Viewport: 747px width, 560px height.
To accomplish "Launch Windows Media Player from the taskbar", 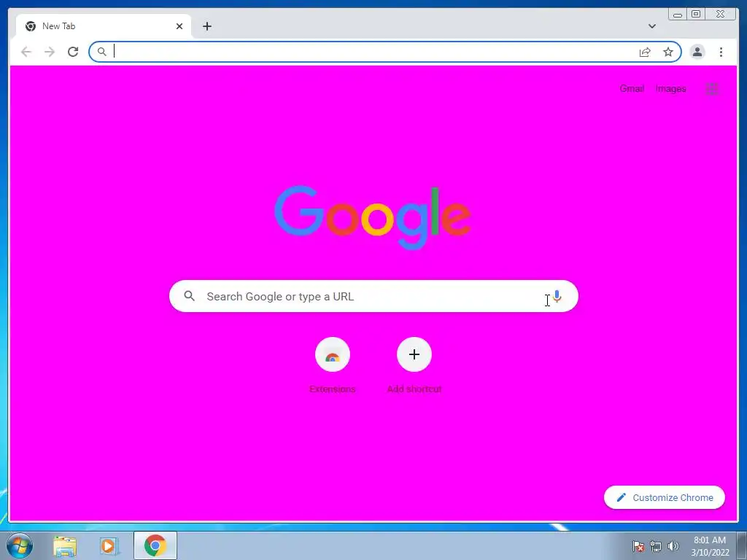I will pos(109,545).
